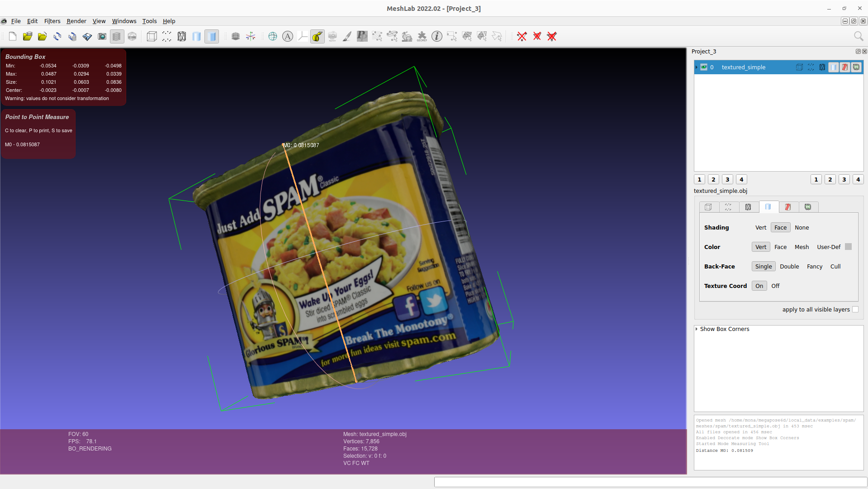This screenshot has height=489, width=868.
Task: Delete the current mesh using a red X icon
Action: tap(522, 36)
